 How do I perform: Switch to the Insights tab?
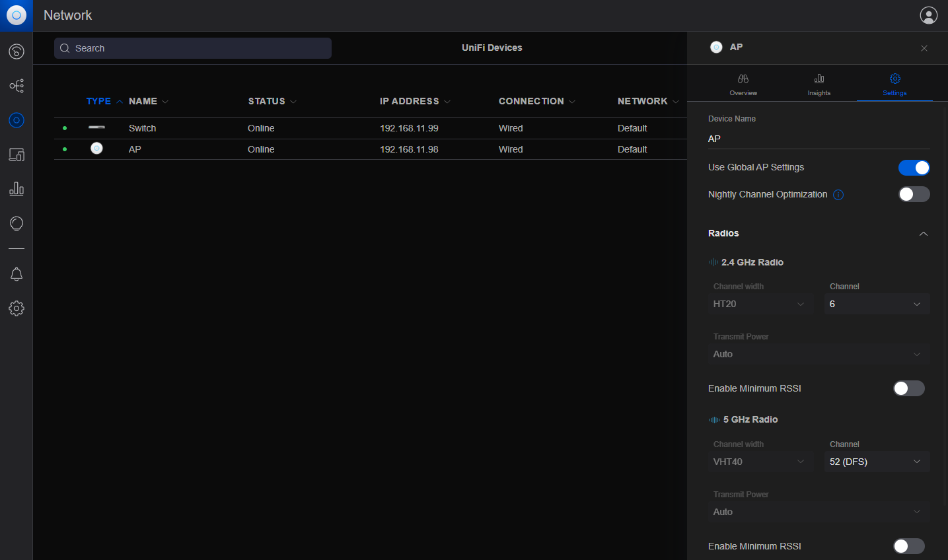tap(819, 84)
